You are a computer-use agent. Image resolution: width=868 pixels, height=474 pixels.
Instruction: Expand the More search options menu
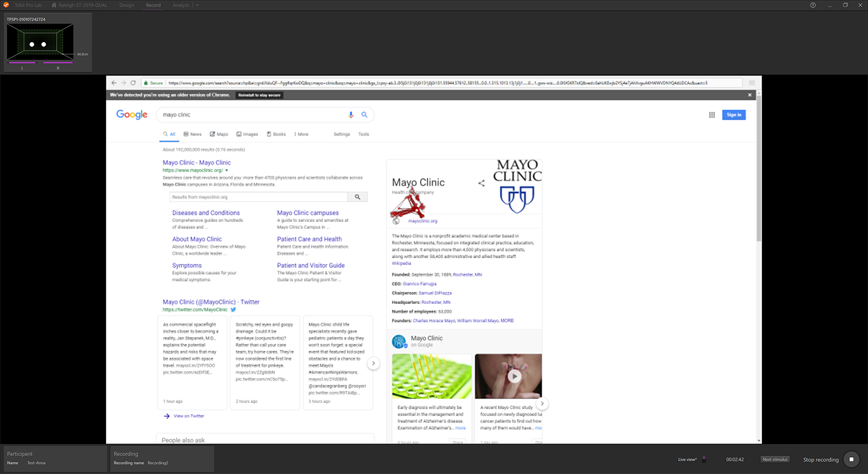click(301, 134)
